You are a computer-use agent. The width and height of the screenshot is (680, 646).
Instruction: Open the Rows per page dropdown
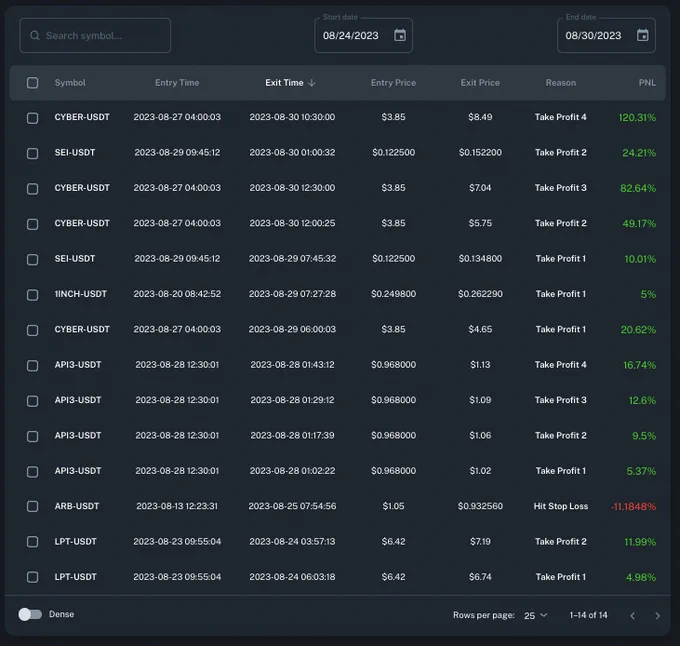pyautogui.click(x=536, y=616)
